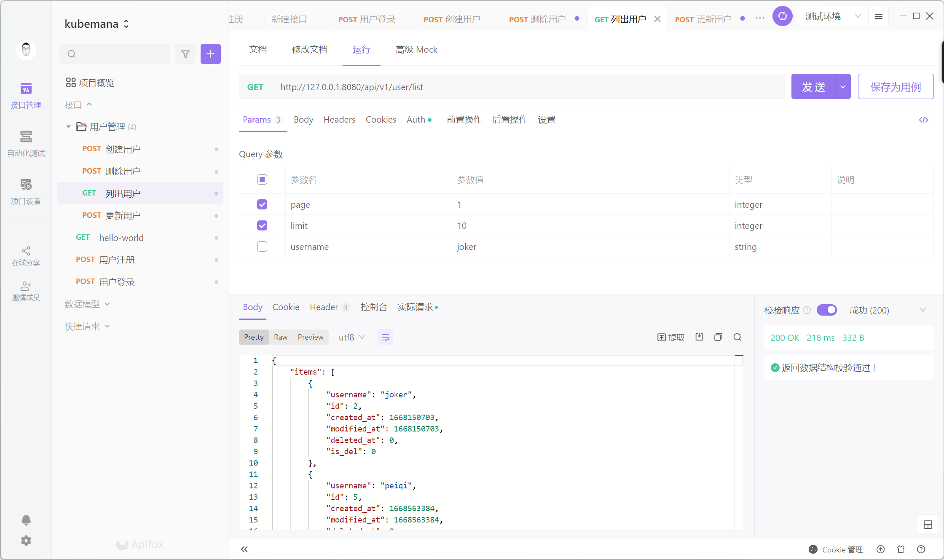944x560 pixels.
Task: Click the purple refresh sync icon
Action: click(783, 16)
